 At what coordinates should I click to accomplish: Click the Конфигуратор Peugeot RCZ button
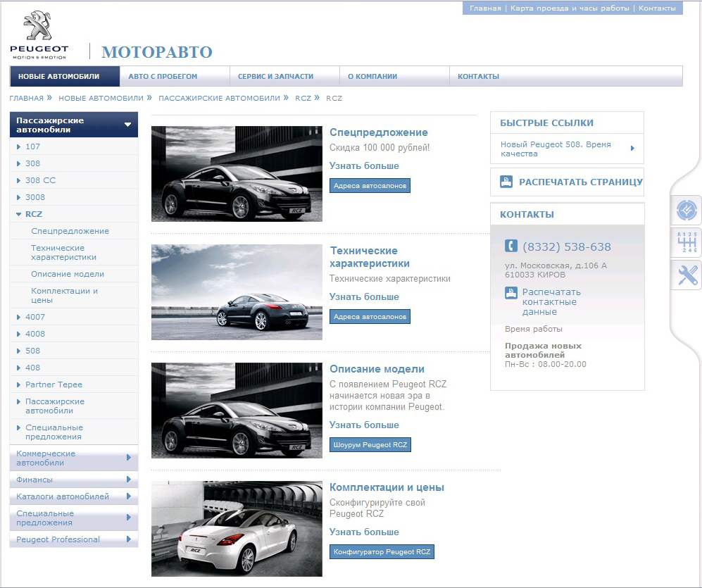click(382, 552)
